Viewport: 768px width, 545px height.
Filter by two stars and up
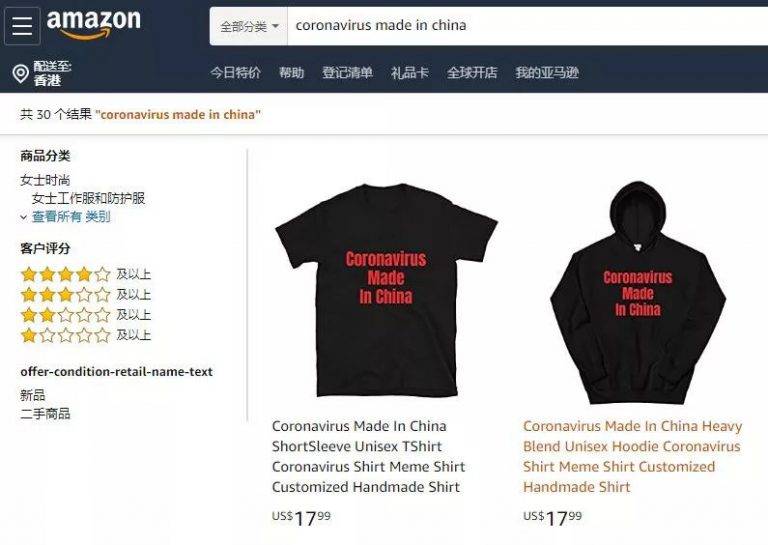click(85, 315)
